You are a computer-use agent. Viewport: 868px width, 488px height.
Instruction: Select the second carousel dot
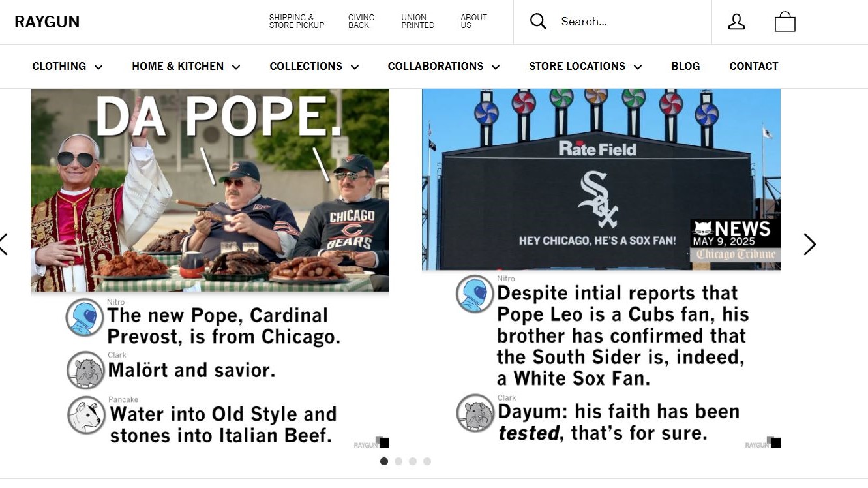[398, 461]
